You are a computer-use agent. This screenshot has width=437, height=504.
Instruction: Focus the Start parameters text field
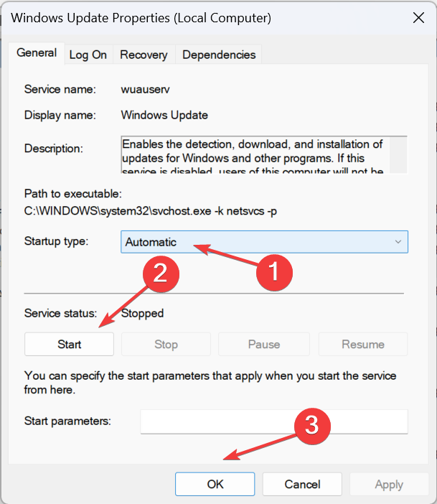click(x=273, y=422)
